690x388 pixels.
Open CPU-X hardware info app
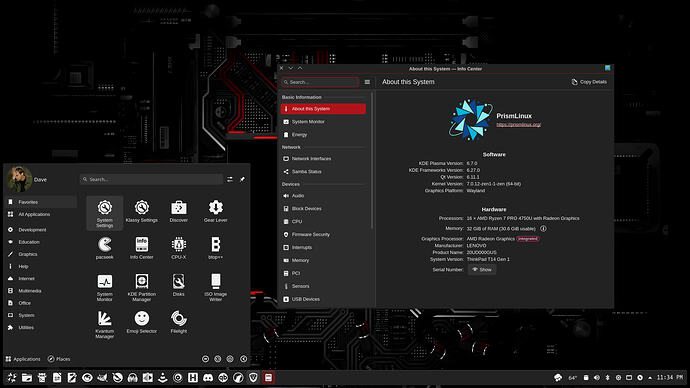coord(179,248)
